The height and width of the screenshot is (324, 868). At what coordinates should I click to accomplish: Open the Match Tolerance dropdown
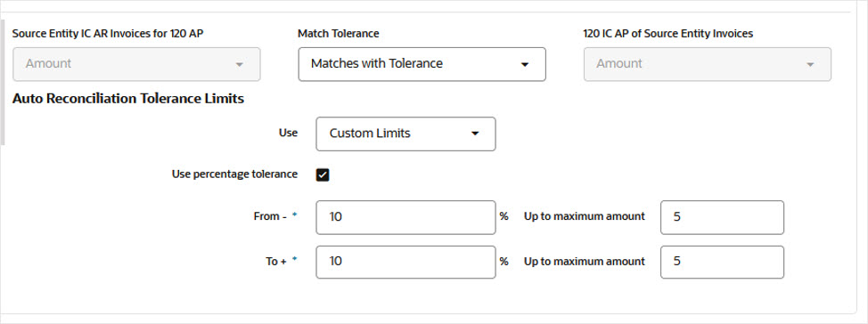[422, 64]
